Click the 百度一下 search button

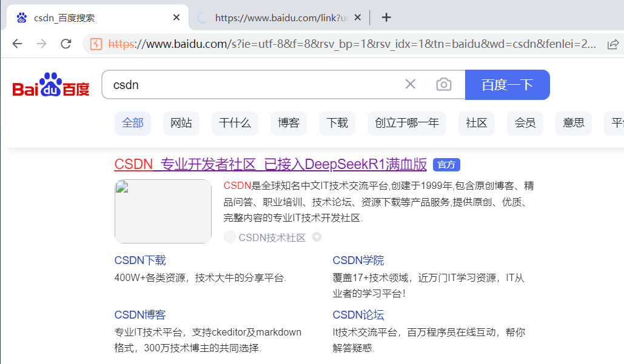[x=508, y=85]
